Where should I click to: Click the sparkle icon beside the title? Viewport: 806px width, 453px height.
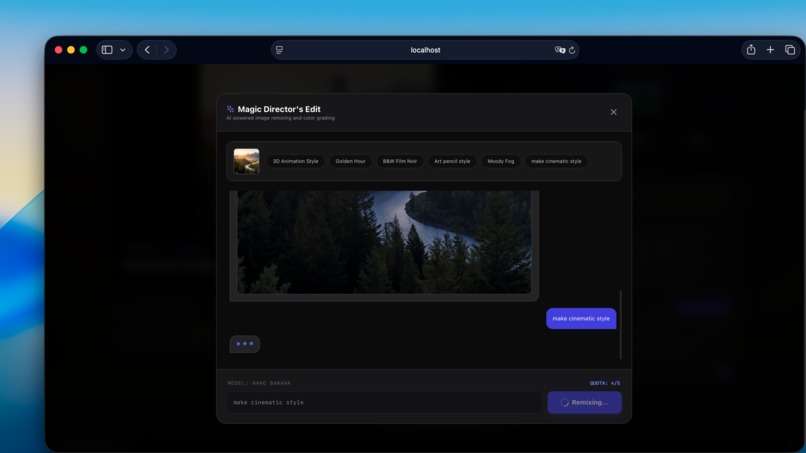230,109
